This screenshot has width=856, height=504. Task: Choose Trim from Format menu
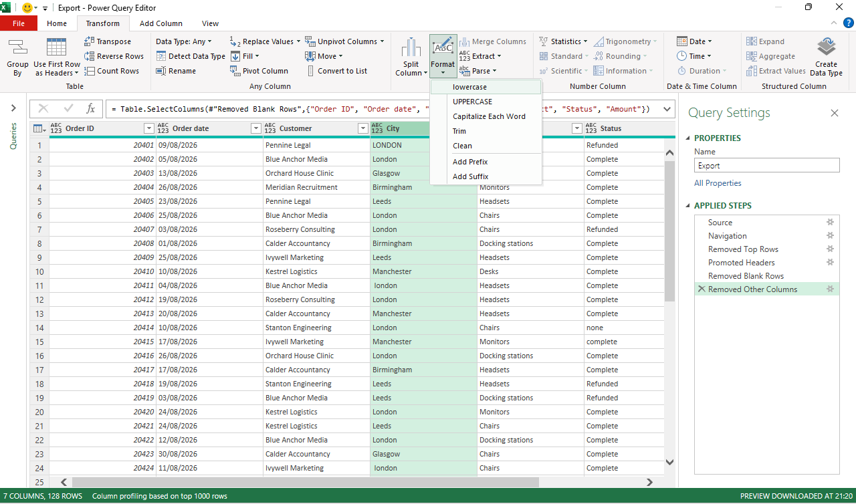coord(486,131)
